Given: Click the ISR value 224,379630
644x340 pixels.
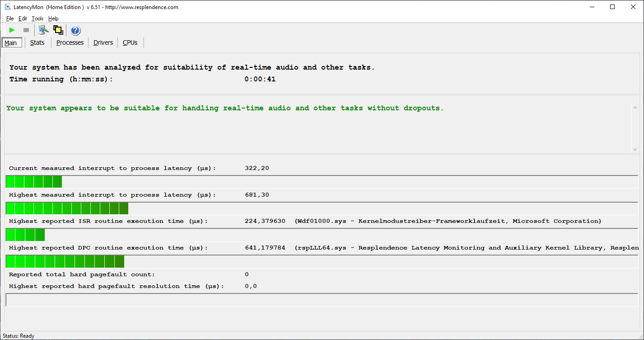Looking at the screenshot, I should click(x=265, y=221).
